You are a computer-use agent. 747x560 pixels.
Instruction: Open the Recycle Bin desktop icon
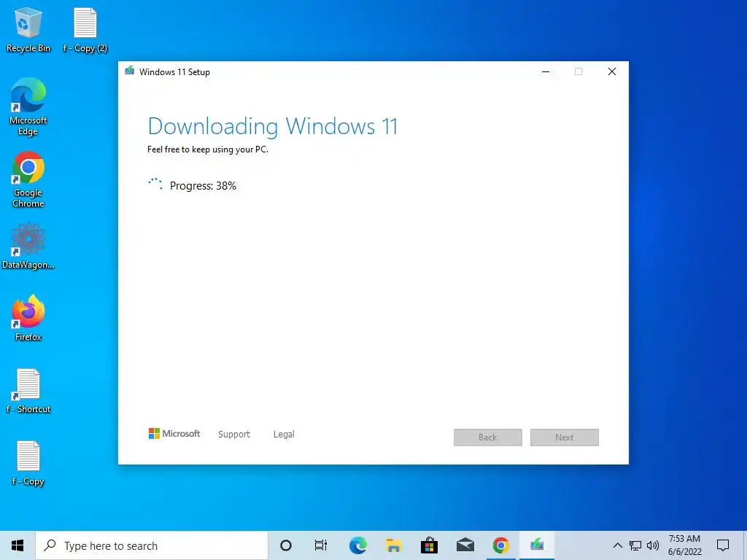click(x=28, y=29)
